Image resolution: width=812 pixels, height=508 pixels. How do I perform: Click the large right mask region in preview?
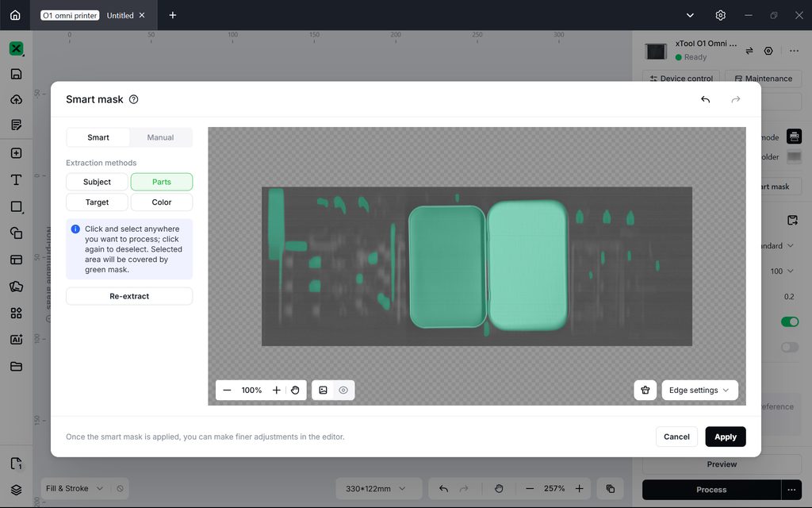tap(527, 265)
